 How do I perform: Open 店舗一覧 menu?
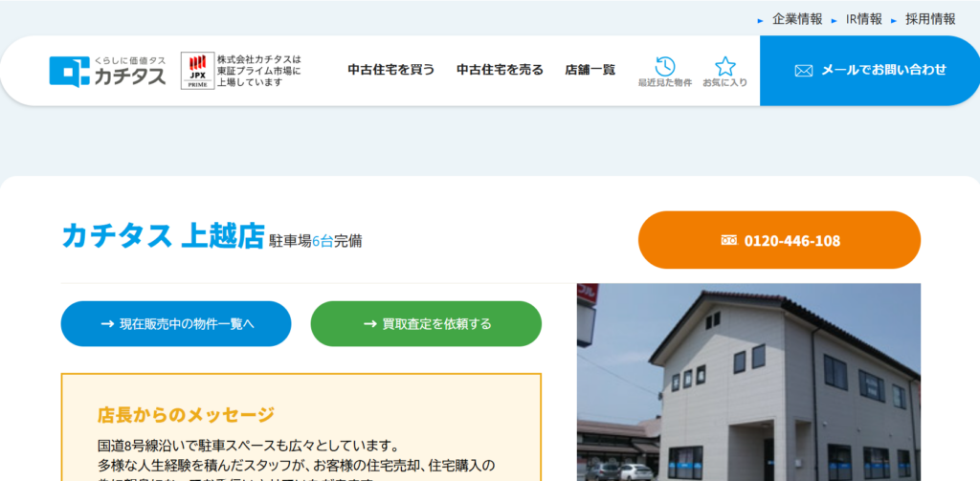coord(590,70)
